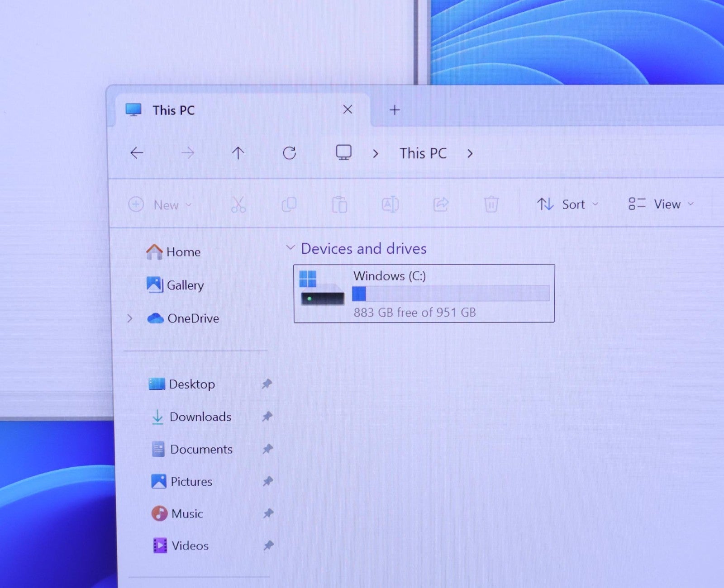
Task: Click the Rename toolbar icon
Action: point(390,204)
